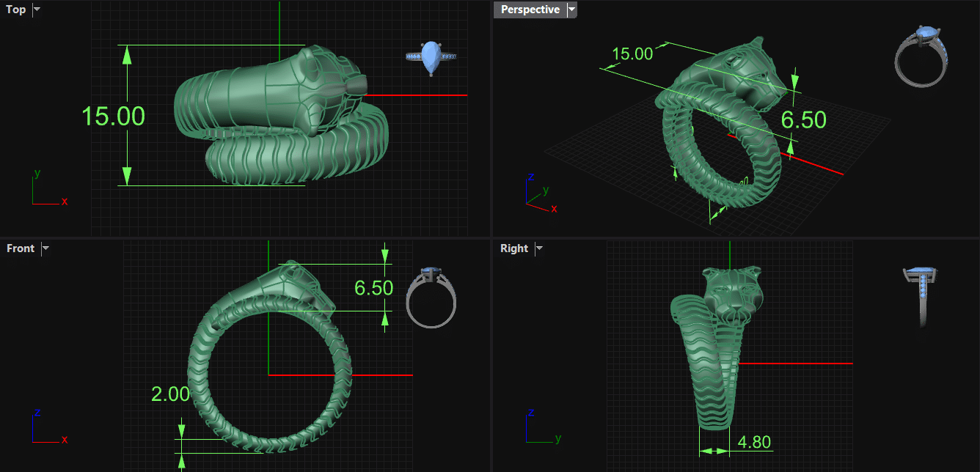Activate the Perspective viewport title
Image resolution: width=980 pixels, height=472 pixels.
click(530, 10)
